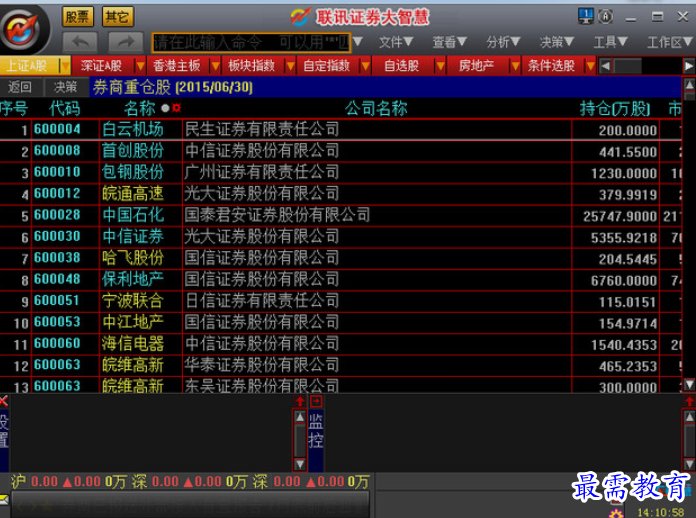Go back with the left arrow button
Image resolution: width=696 pixels, height=518 pixels.
(80, 43)
